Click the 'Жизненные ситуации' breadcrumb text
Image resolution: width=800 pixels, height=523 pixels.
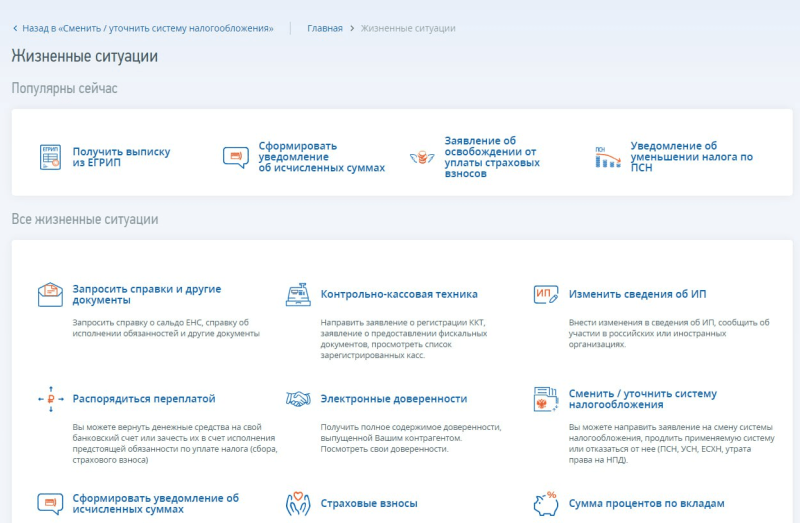coord(408,29)
